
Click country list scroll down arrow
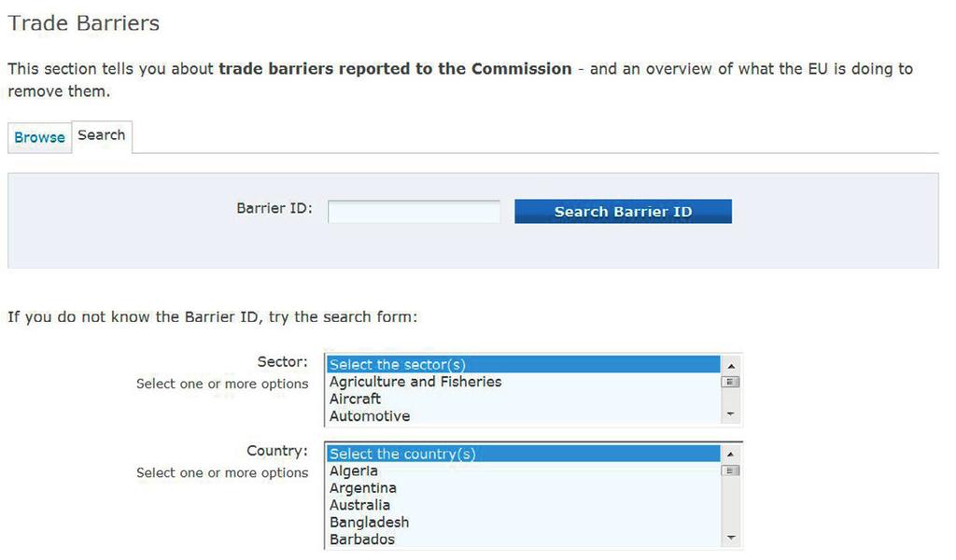(730, 538)
